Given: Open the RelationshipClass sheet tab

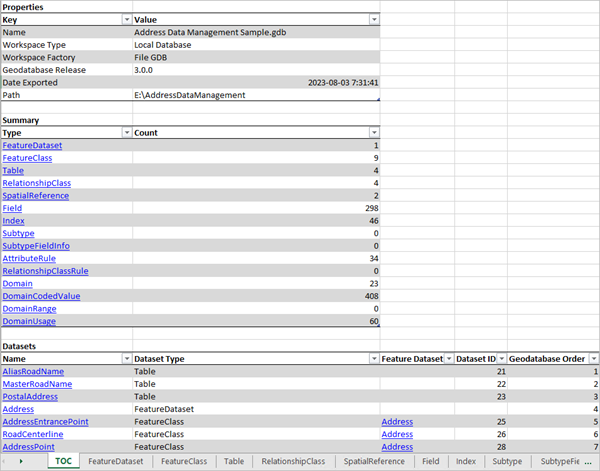Looking at the screenshot, I should tap(293, 462).
